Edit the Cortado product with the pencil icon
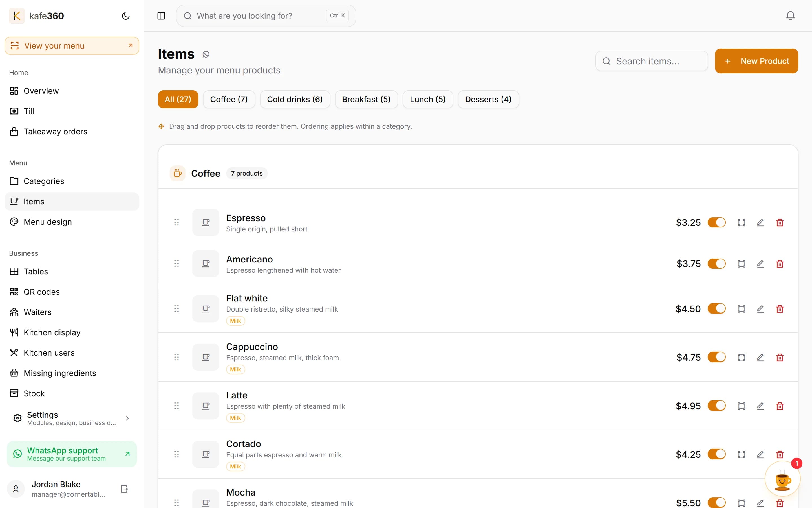 point(760,454)
